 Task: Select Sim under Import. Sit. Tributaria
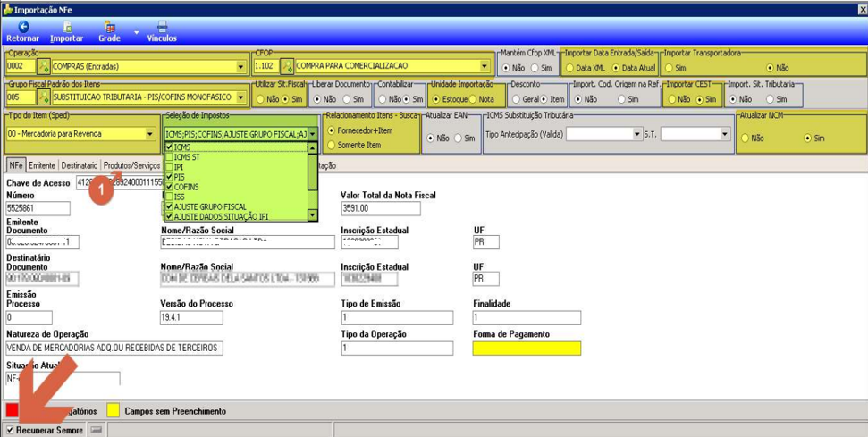[x=770, y=99]
